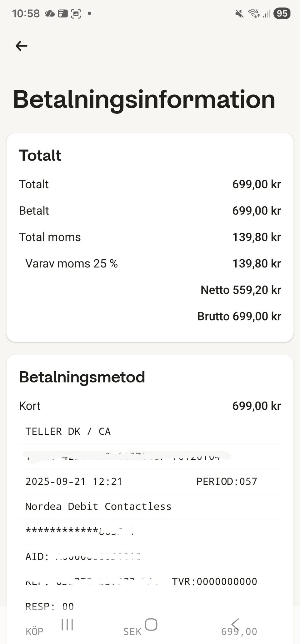Select the Total moms row

150,237
